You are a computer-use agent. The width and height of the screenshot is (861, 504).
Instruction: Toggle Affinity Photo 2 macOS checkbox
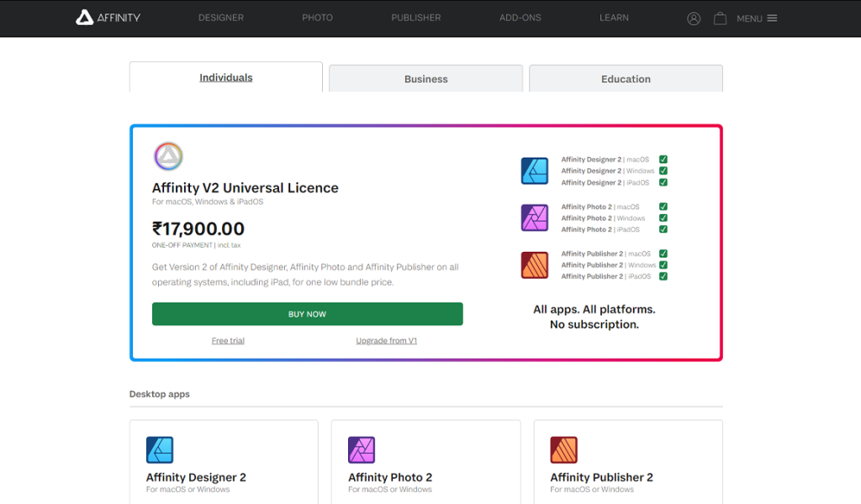(663, 207)
